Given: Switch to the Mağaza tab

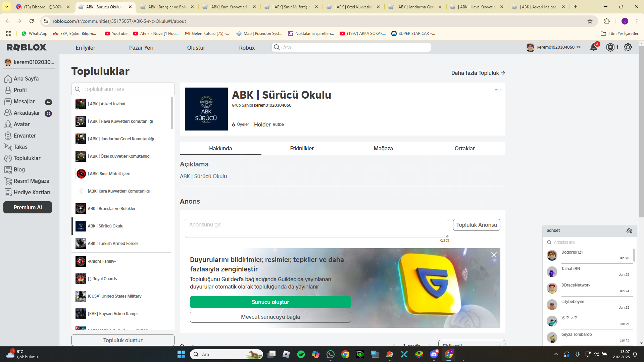Looking at the screenshot, I should tap(383, 148).
